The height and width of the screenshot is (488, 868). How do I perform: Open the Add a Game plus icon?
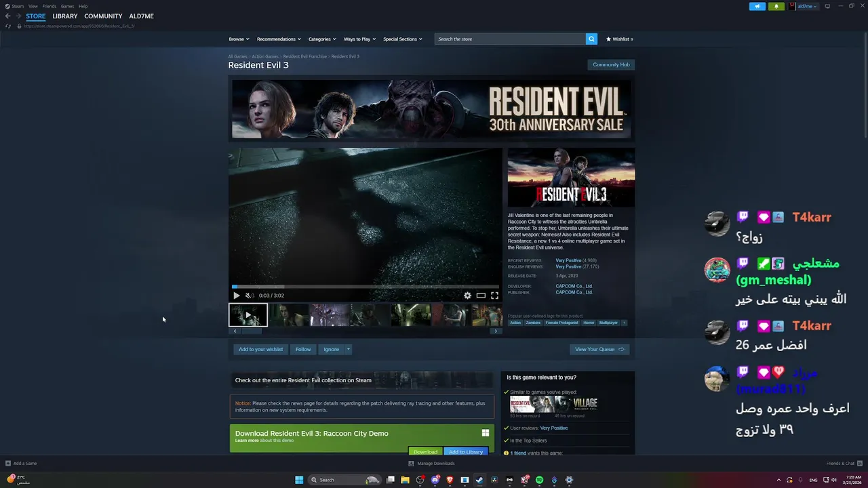tap(8, 464)
